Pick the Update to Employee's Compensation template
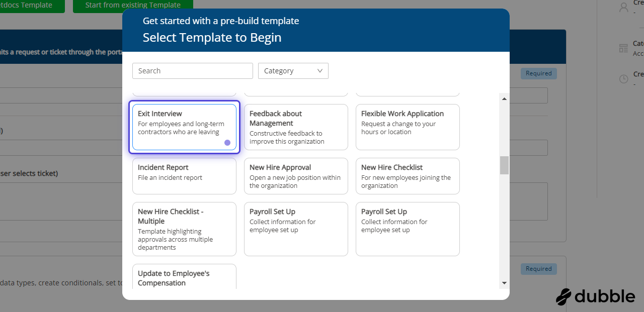 pyautogui.click(x=184, y=277)
